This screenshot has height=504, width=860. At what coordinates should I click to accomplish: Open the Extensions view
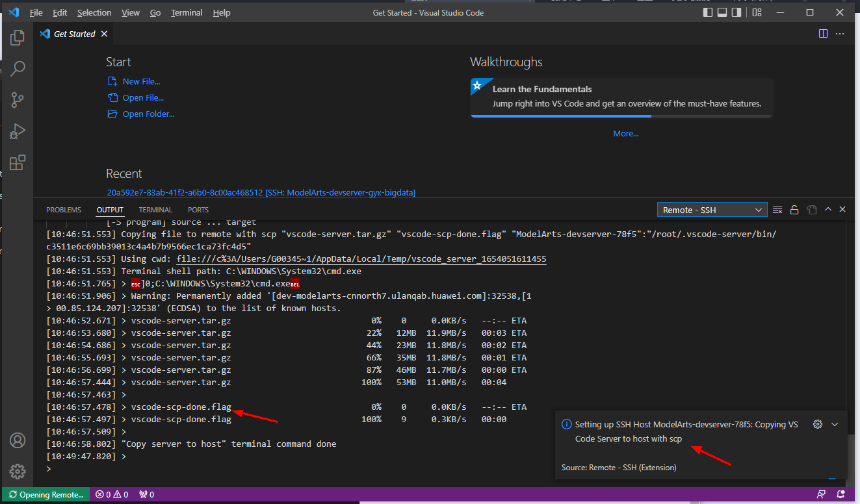pos(18,162)
